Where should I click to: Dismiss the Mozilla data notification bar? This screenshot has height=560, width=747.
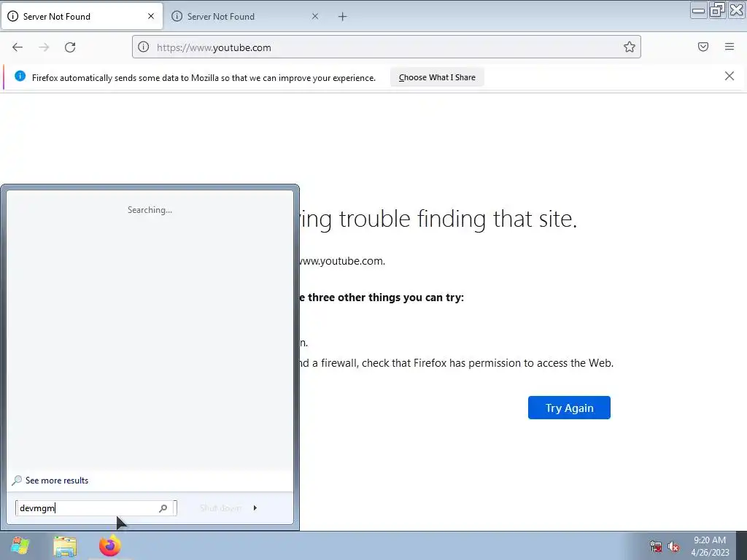click(729, 76)
